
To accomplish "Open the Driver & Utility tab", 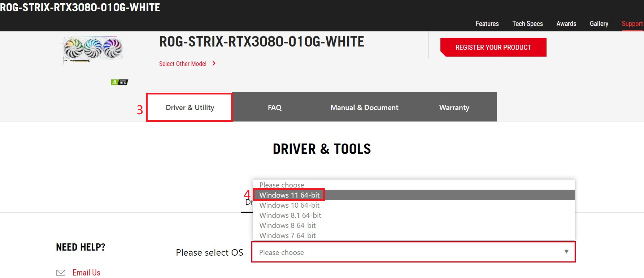I will tap(190, 107).
